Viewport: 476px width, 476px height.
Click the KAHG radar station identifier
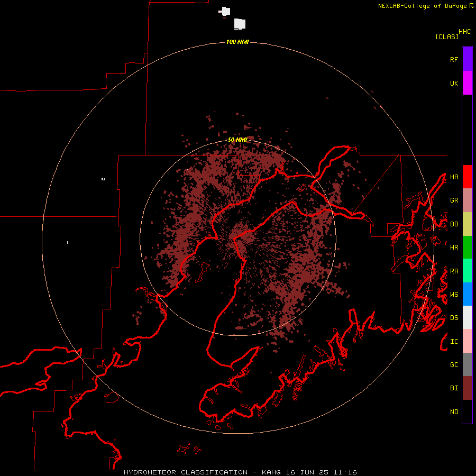click(271, 472)
